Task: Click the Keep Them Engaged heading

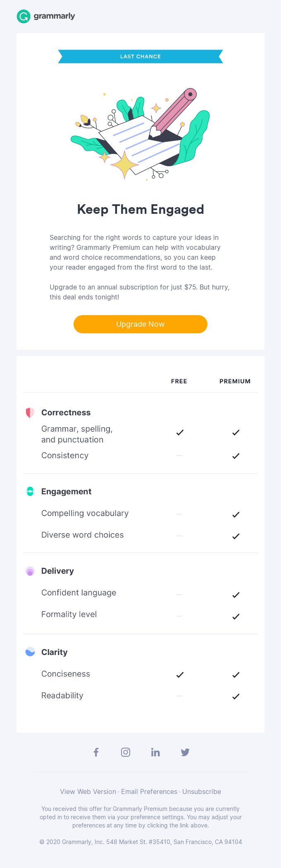Action: tap(140, 210)
